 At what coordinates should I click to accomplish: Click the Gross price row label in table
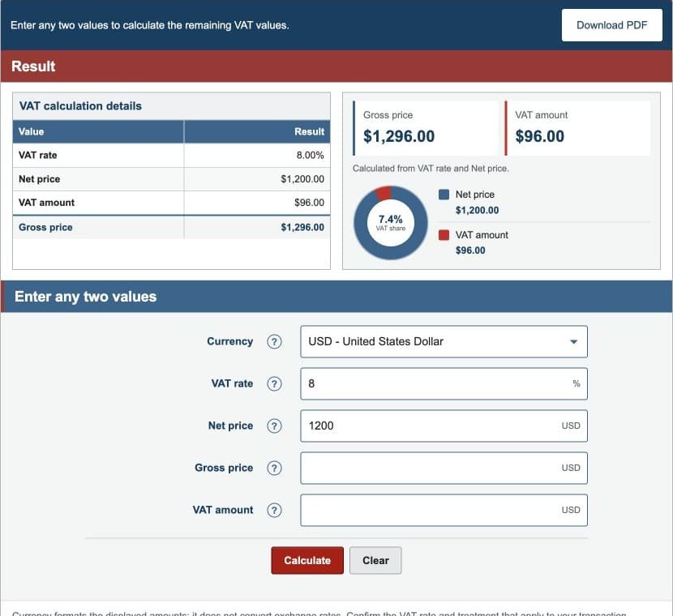(x=45, y=227)
